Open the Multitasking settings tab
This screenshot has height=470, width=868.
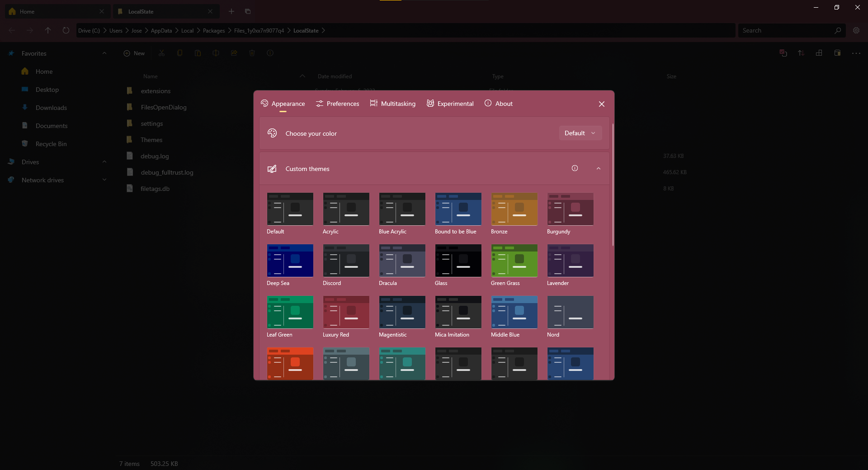[x=392, y=104]
